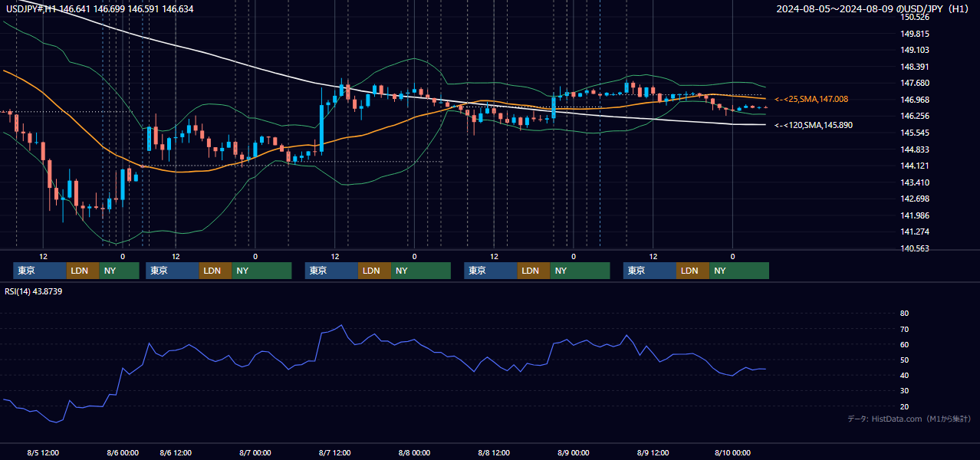
Task: Click the 8/9 12:00 date label
Action: [x=653, y=452]
